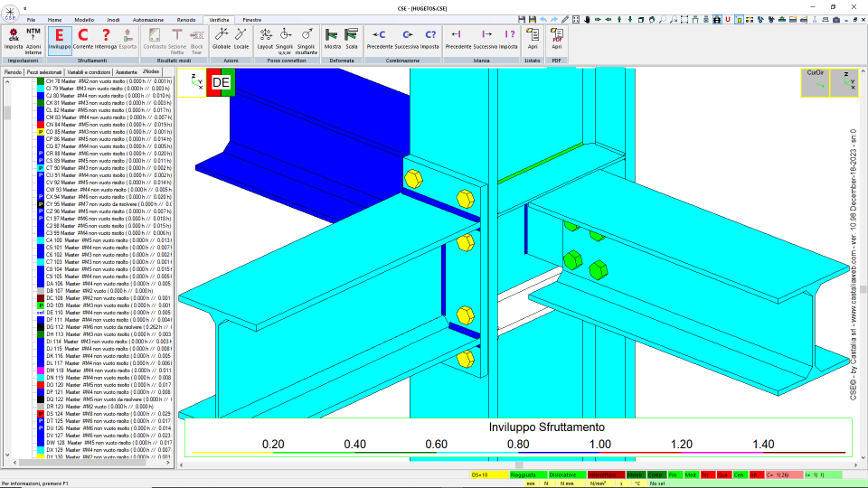
Task: Open Azioni Interne NTM tool
Action: point(33,41)
